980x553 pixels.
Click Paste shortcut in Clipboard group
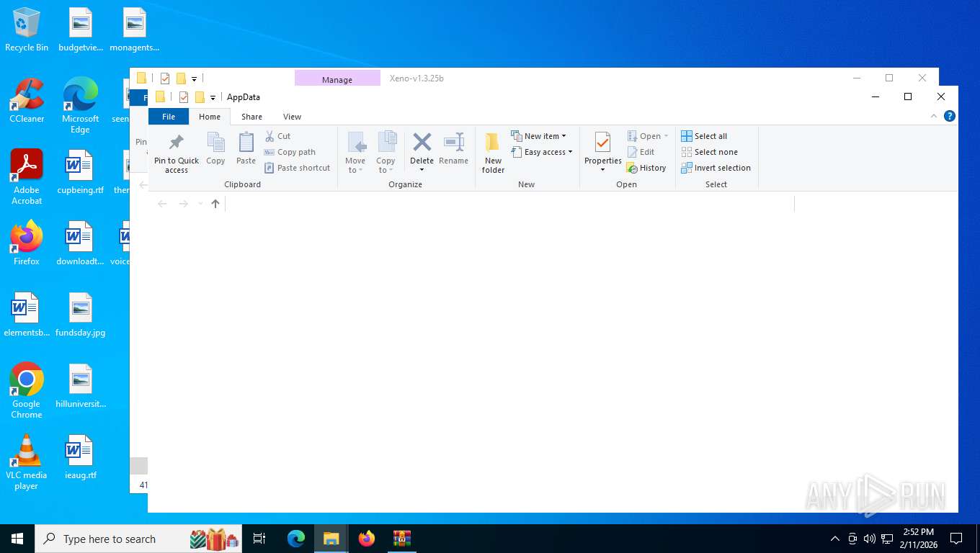coord(297,168)
